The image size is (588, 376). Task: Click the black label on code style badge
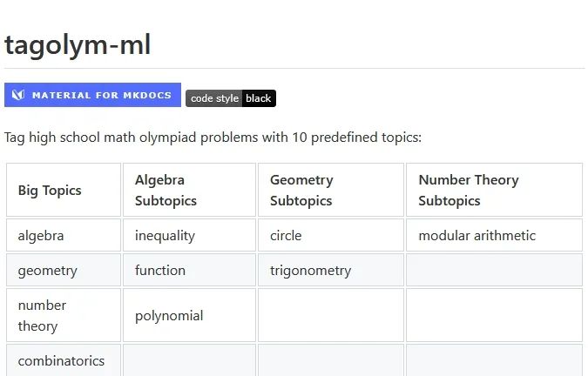tap(259, 98)
